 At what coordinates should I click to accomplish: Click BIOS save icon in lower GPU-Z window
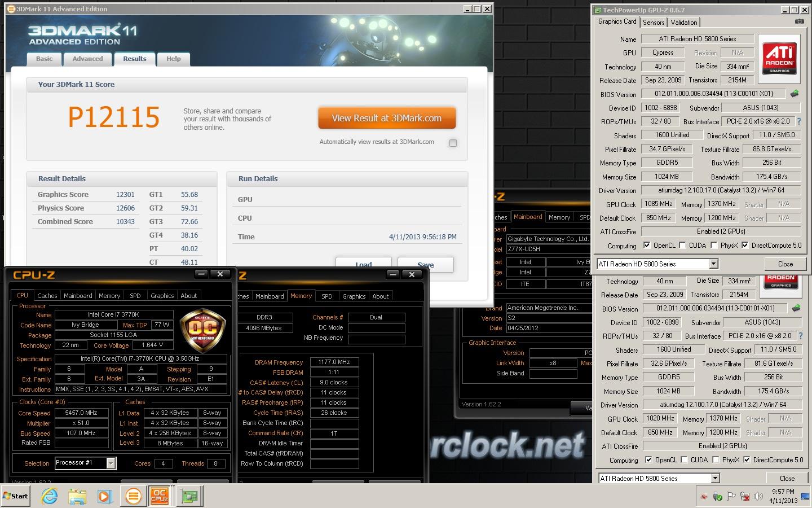pyautogui.click(x=796, y=308)
